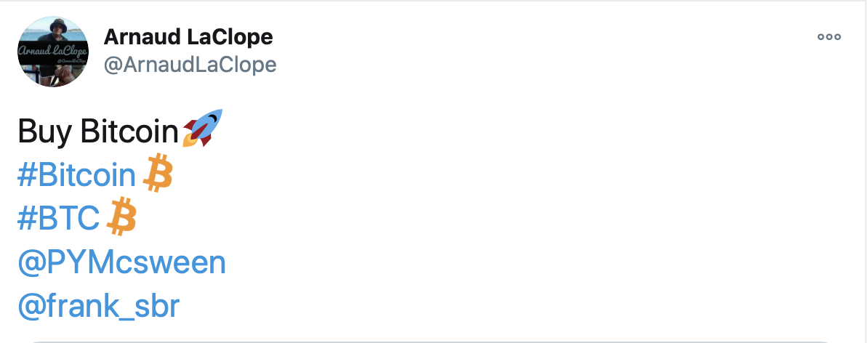This screenshot has height=343, width=868.
Task: Click the empty tweet area right of @PYMcsween
Action: point(542,263)
